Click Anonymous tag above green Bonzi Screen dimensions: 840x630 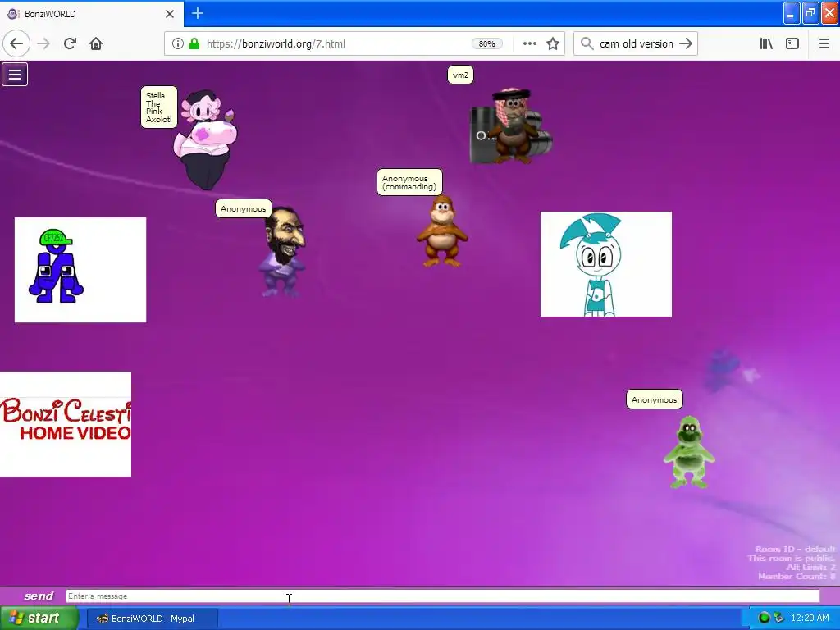(654, 399)
